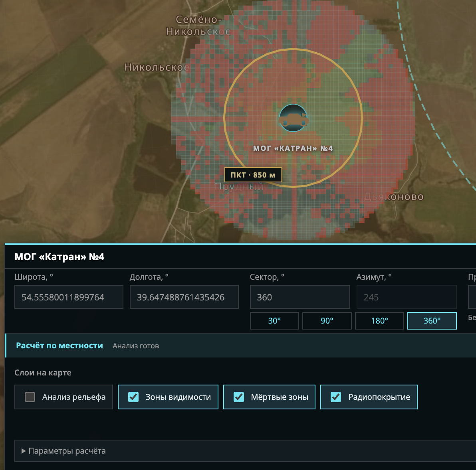Edit the Долгота longitude field

point(184,297)
